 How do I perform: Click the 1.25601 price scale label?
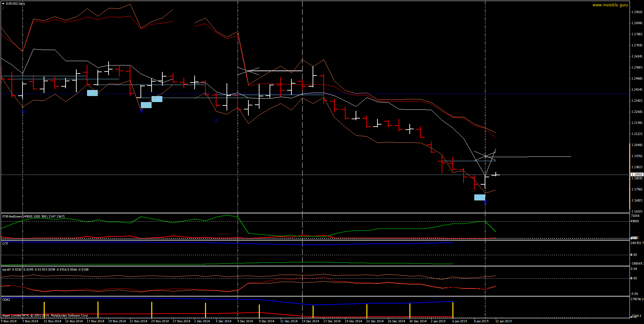point(637,67)
